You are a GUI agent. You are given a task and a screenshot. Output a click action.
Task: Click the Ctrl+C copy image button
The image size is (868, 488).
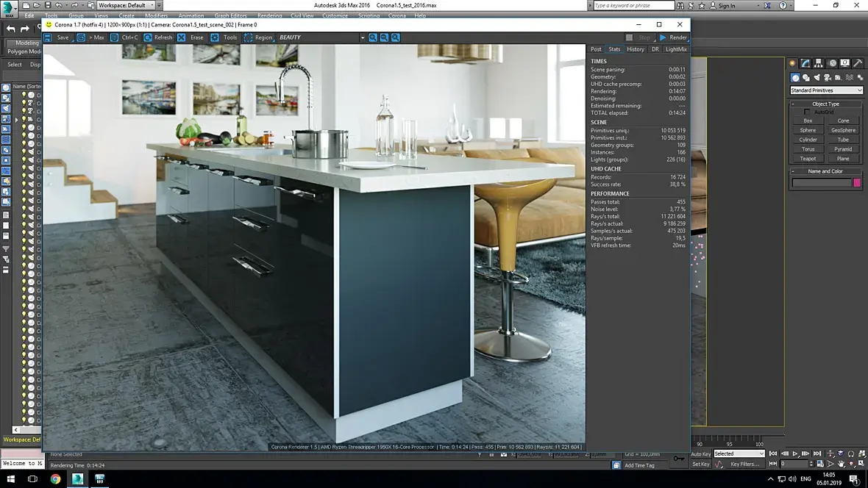124,37
